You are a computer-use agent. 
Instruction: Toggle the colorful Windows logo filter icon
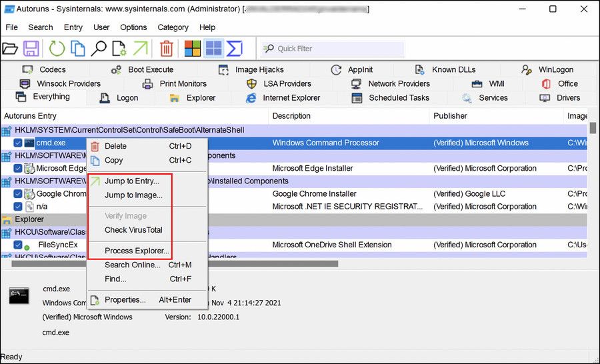(x=193, y=49)
